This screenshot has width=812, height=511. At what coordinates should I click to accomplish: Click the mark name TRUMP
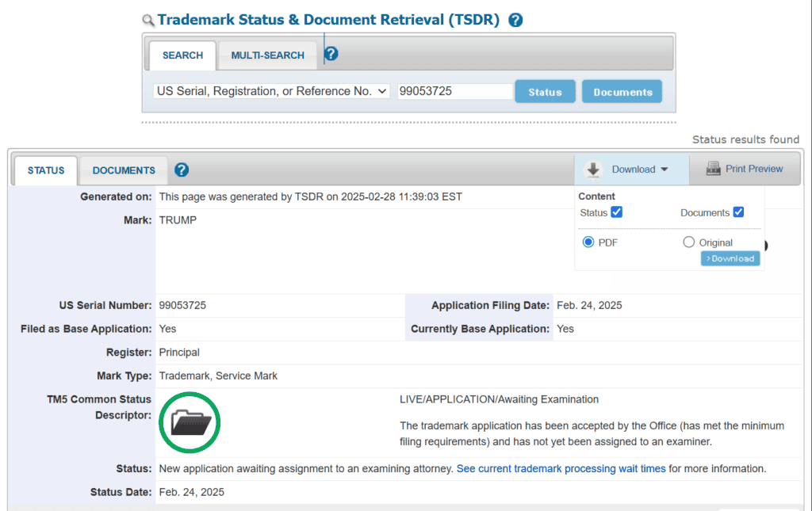tap(178, 219)
